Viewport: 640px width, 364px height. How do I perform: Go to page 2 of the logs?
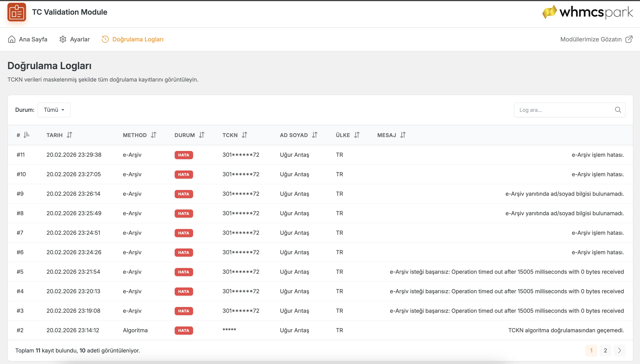[x=605, y=350]
